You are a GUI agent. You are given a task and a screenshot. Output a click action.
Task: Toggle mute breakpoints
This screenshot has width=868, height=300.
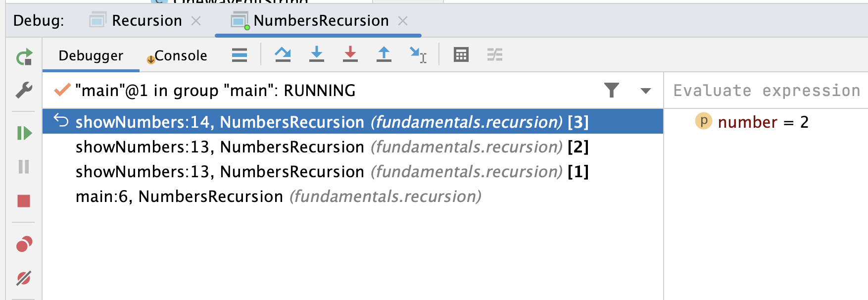24,278
